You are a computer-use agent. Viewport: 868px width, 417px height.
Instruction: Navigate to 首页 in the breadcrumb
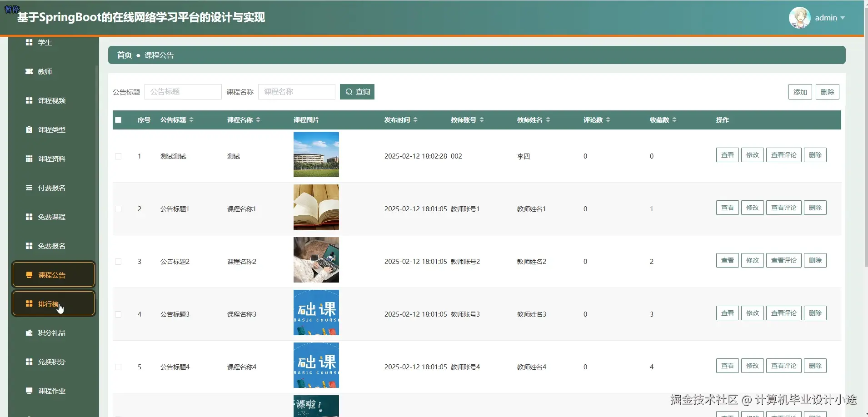point(124,55)
